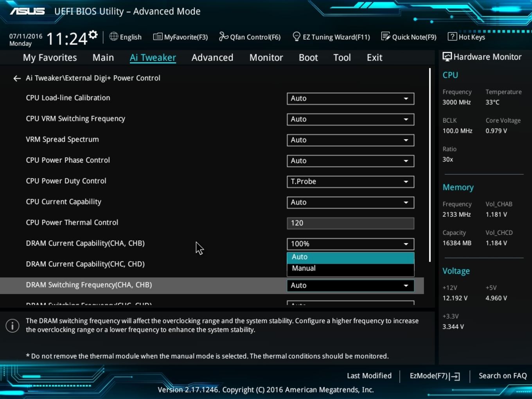Screen dimensions: 532x399
Task: Click the Ratio value 30x
Action: (x=448, y=159)
